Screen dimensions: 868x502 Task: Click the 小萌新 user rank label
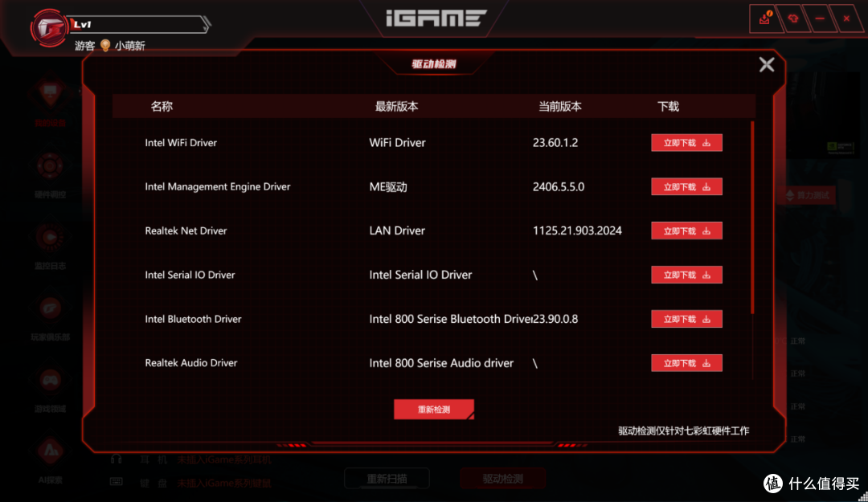click(x=130, y=46)
